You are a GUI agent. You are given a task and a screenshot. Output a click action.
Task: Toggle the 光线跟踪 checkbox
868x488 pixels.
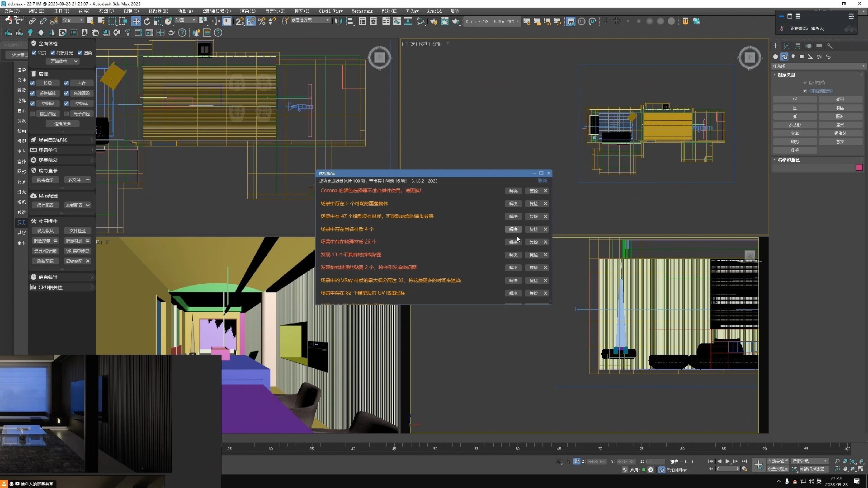pos(66,94)
